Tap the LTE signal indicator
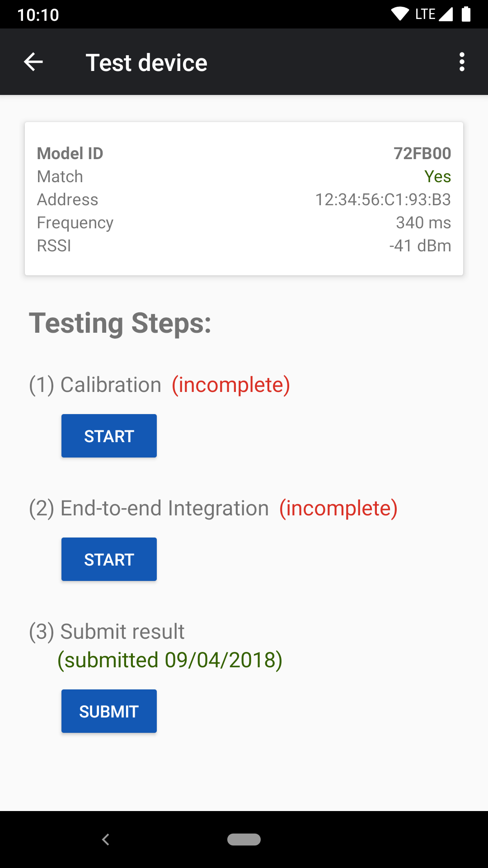This screenshot has height=868, width=488. [x=434, y=14]
